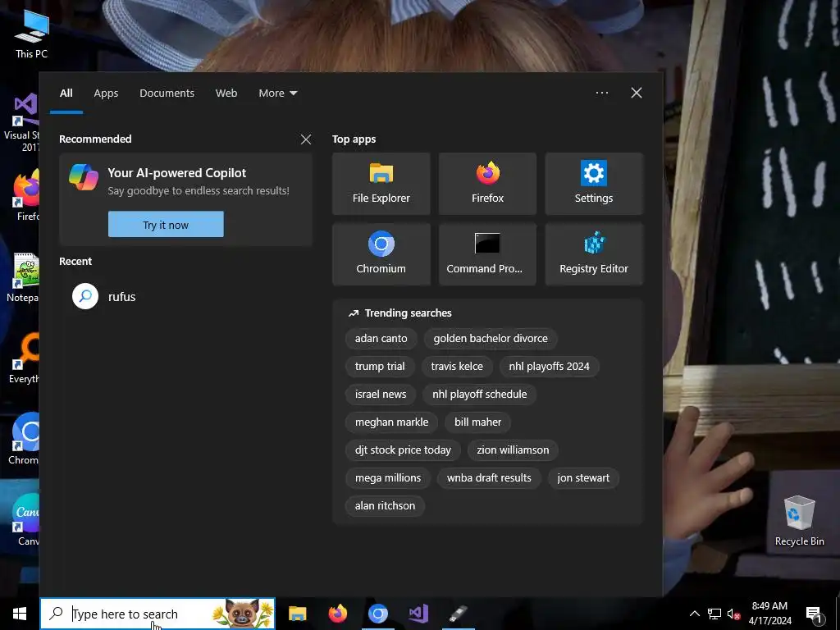
Task: Open File Explorer in the taskbar
Action: coord(297,614)
